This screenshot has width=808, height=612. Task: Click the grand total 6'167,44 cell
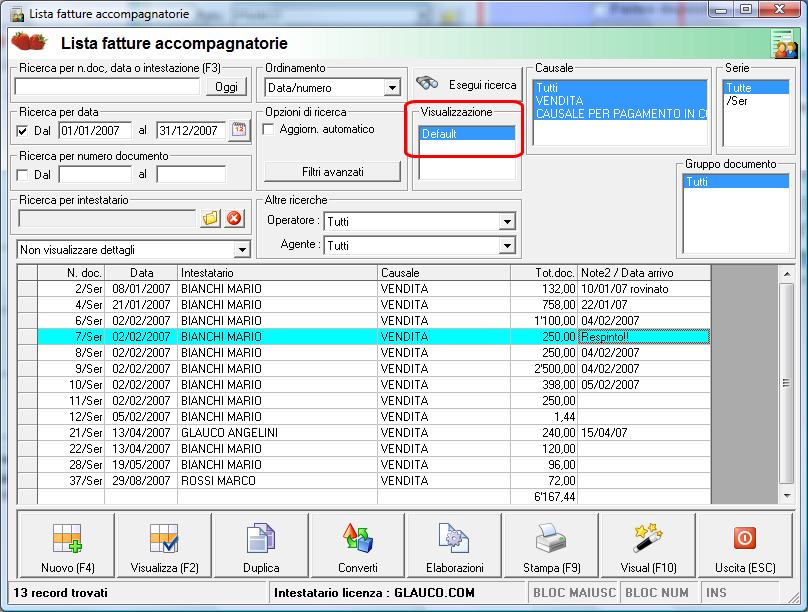(x=544, y=496)
